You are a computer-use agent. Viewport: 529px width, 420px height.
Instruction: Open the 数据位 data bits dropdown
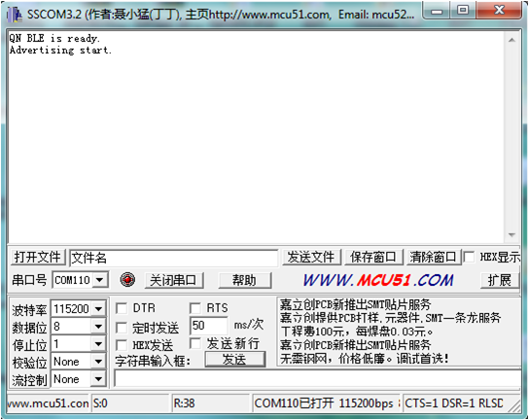(x=98, y=327)
